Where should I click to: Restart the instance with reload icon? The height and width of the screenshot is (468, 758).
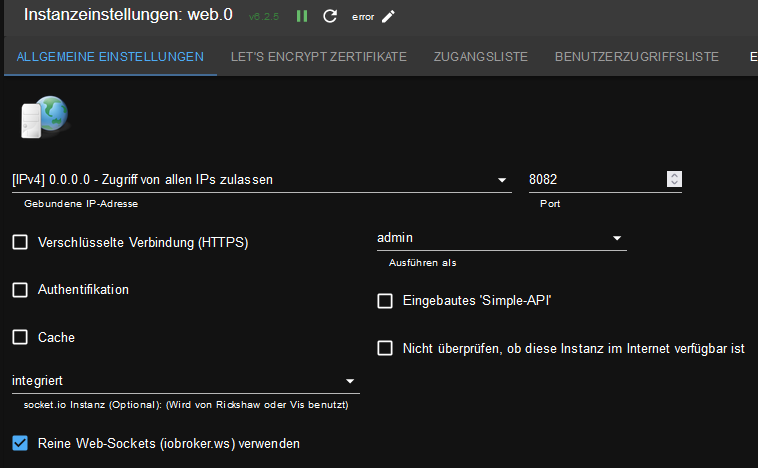tap(330, 16)
